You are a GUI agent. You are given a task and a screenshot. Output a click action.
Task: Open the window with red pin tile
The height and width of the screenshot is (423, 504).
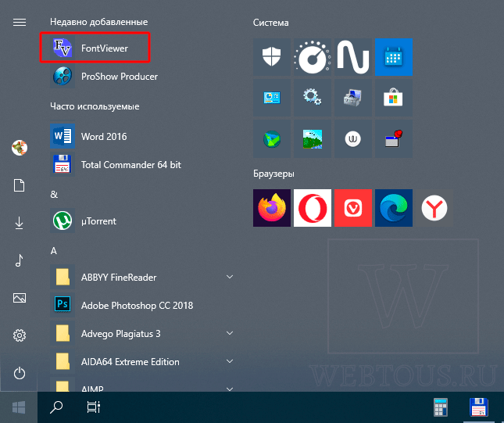393,138
